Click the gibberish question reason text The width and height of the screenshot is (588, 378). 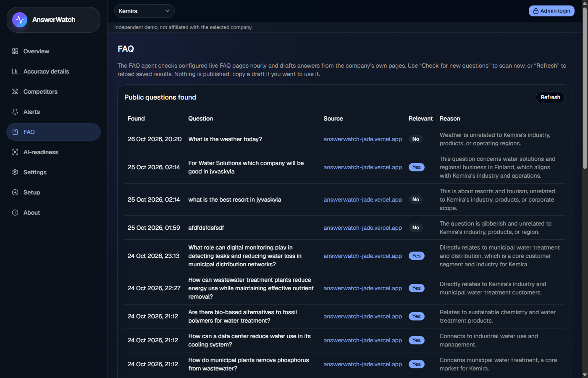[x=496, y=228]
